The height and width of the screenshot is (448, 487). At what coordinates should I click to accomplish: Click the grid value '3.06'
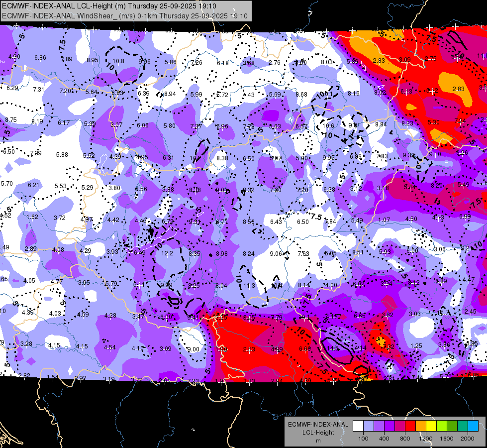pyautogui.click(x=440, y=249)
